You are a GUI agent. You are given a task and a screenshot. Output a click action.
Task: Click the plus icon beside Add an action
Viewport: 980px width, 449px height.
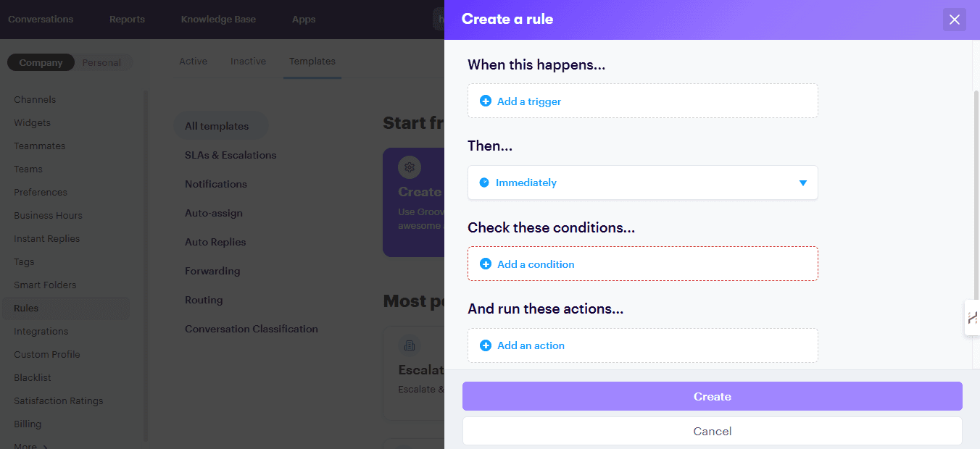pos(486,345)
